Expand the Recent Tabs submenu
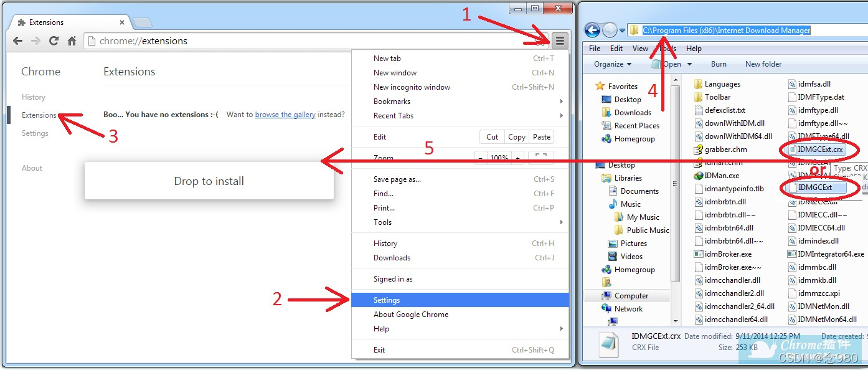This screenshot has height=370, width=868. coord(460,116)
